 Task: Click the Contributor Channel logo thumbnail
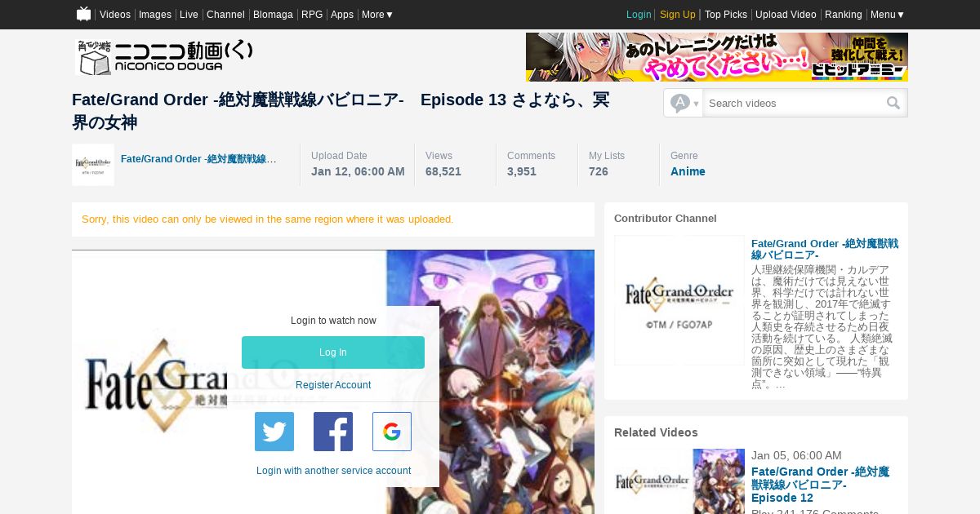679,300
